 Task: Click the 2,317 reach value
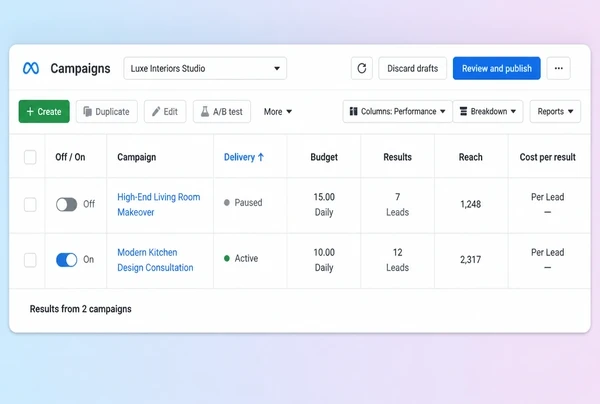(x=471, y=260)
